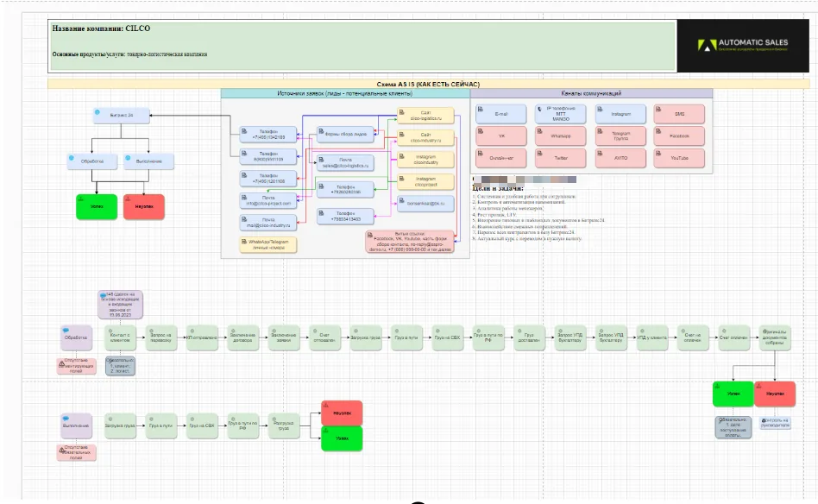
Task: Select the Сайт cilco-industry.ru node
Action: click(x=425, y=138)
